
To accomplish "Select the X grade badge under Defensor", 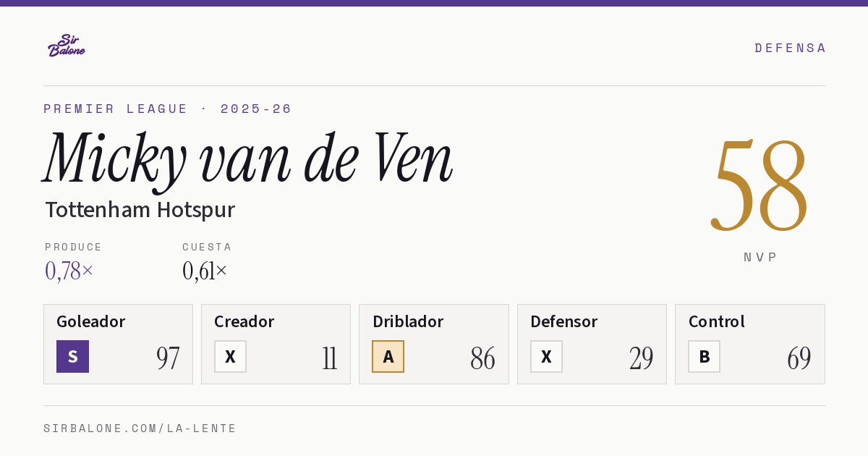I will tap(546, 356).
